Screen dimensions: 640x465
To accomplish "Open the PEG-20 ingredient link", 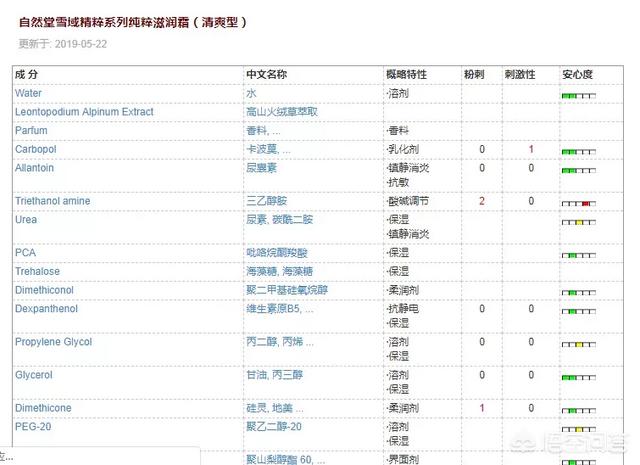I will pyautogui.click(x=33, y=427).
